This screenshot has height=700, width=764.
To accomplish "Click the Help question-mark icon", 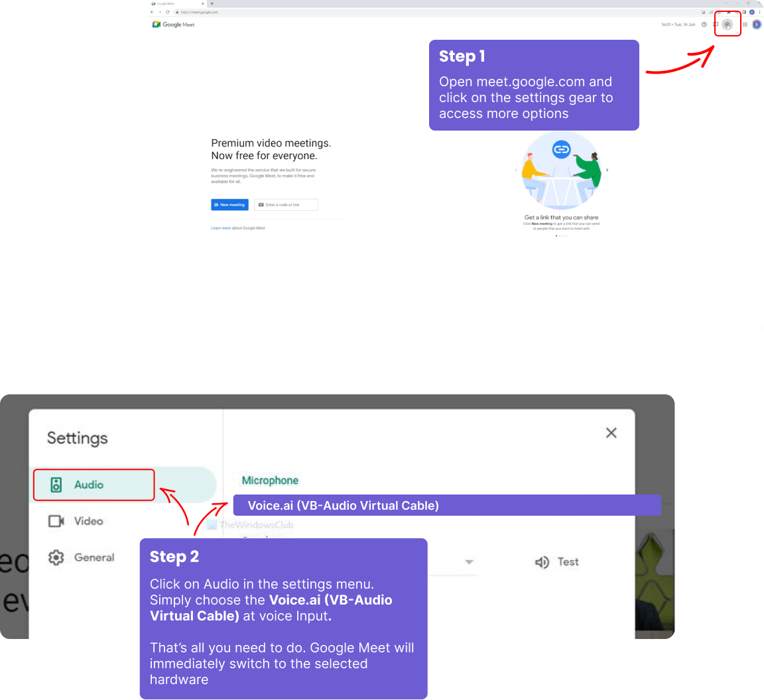I will point(704,24).
